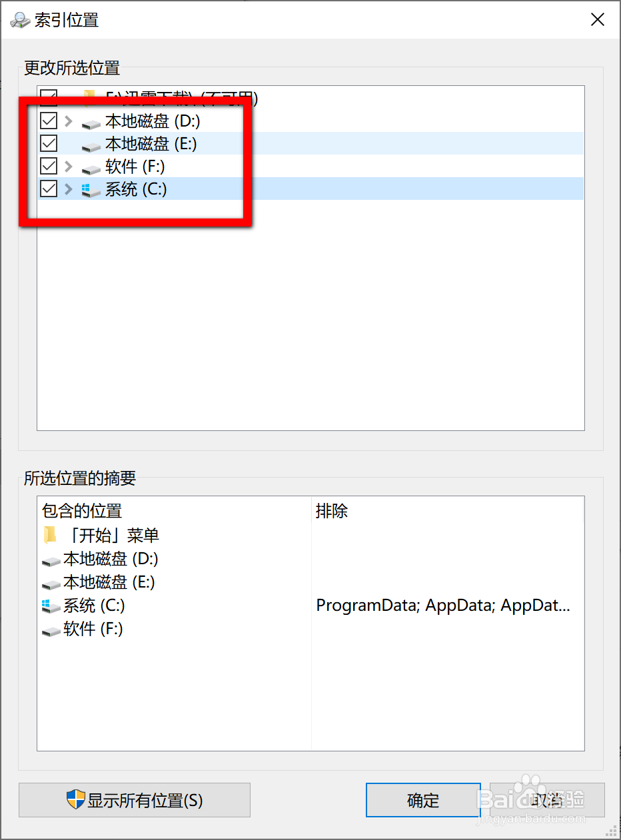621x840 pixels.
Task: Click the 软件 (F:) drive icon in tree
Action: click(91, 168)
